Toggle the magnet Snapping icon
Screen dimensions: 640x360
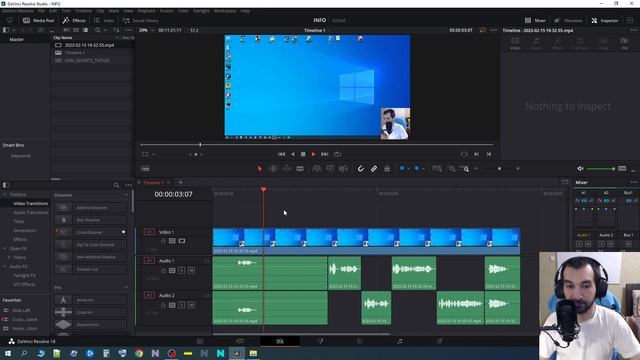point(360,169)
